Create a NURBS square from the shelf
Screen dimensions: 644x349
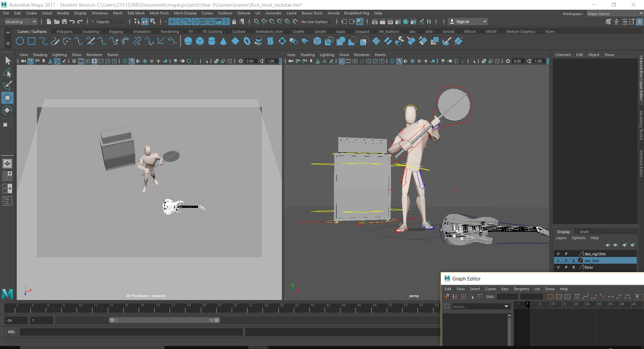tap(32, 41)
